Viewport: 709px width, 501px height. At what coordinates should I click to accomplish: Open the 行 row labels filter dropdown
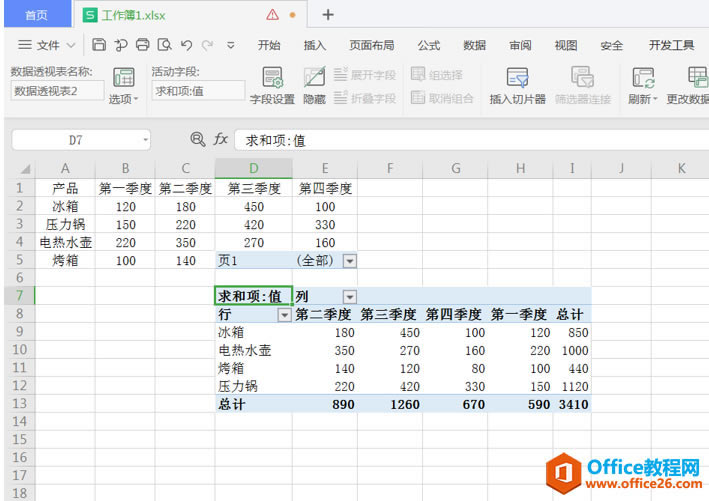tap(284, 315)
